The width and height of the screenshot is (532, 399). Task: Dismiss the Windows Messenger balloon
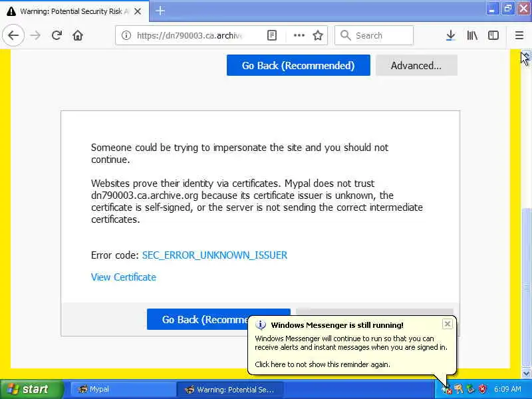[447, 324]
